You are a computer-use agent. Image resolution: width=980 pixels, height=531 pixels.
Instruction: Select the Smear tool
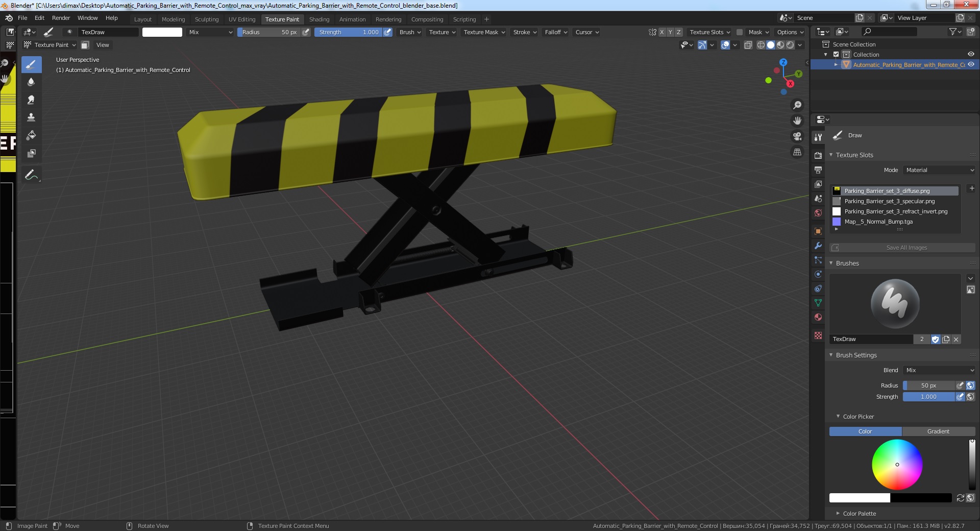coord(31,100)
